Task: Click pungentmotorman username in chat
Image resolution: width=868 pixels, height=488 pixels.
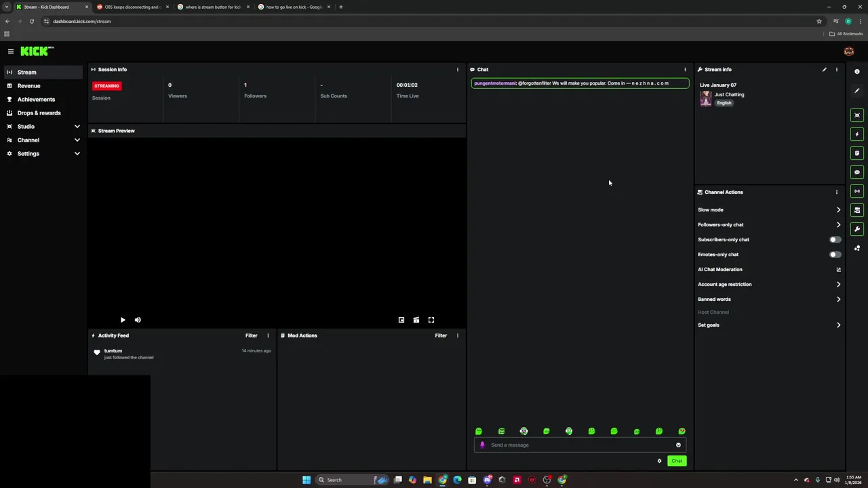Action: click(495, 83)
